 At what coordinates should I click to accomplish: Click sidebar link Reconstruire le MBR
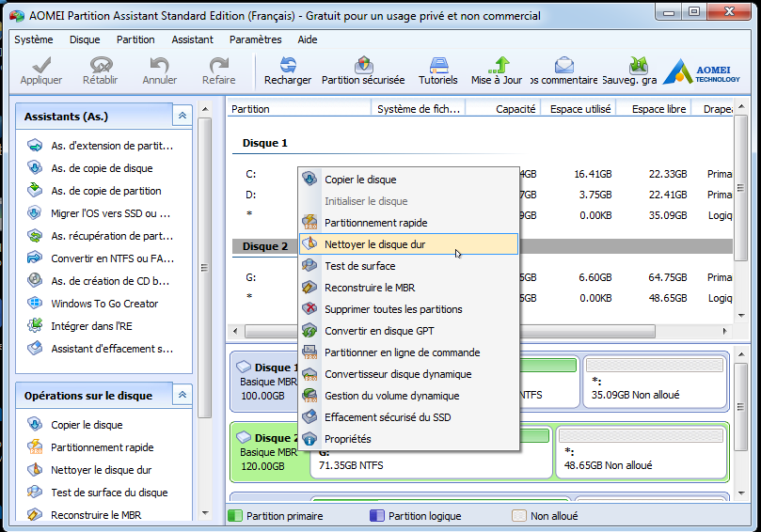pos(96,514)
